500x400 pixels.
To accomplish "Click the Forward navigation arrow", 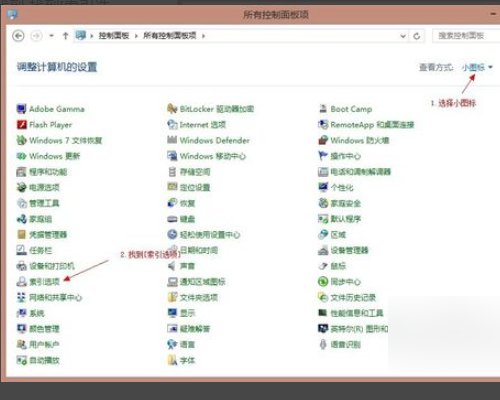I will coord(36,36).
